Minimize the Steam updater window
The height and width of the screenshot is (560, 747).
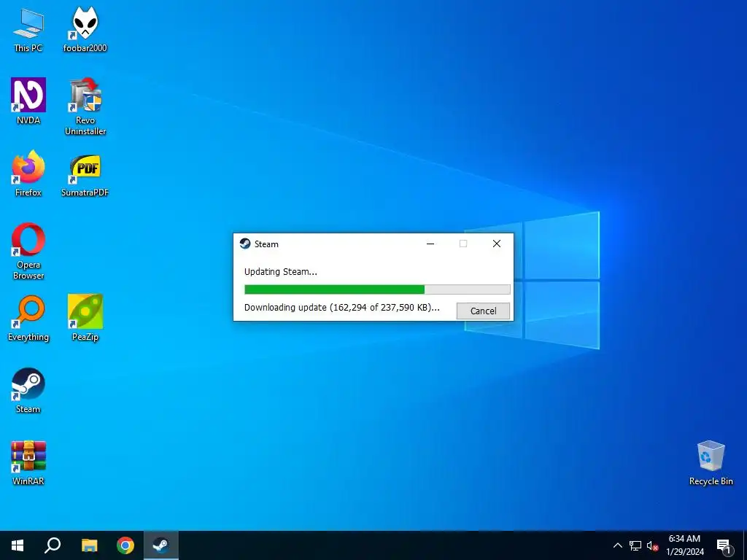(x=430, y=244)
